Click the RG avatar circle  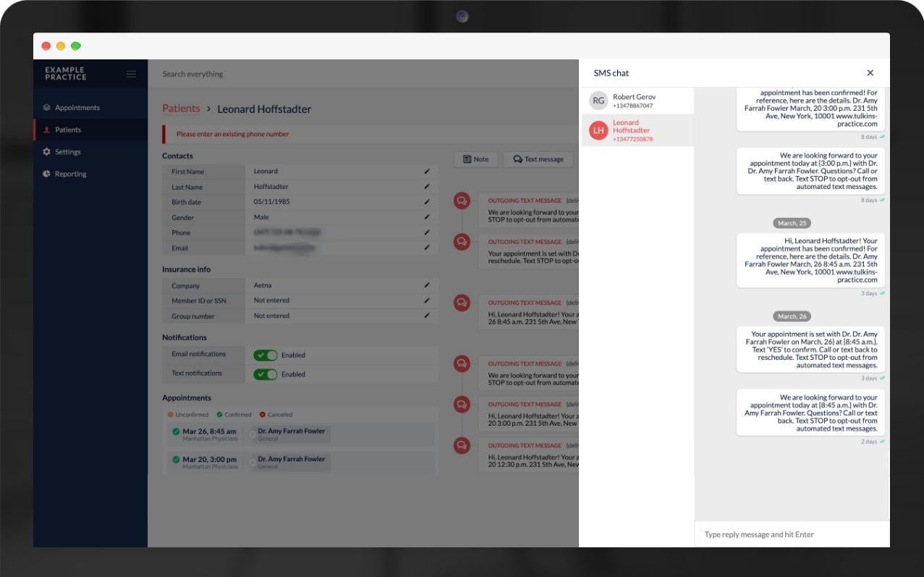598,101
